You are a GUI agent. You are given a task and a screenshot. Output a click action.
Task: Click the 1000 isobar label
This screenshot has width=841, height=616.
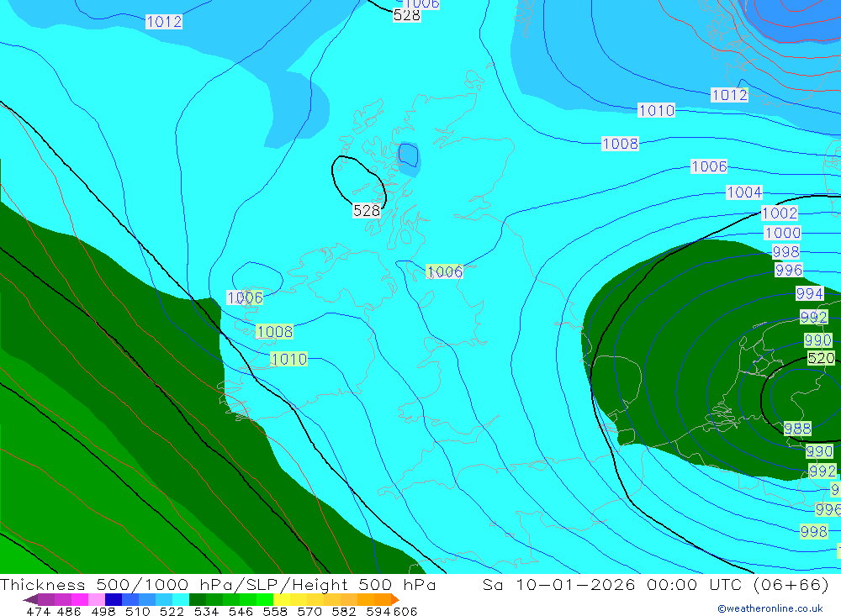point(782,233)
